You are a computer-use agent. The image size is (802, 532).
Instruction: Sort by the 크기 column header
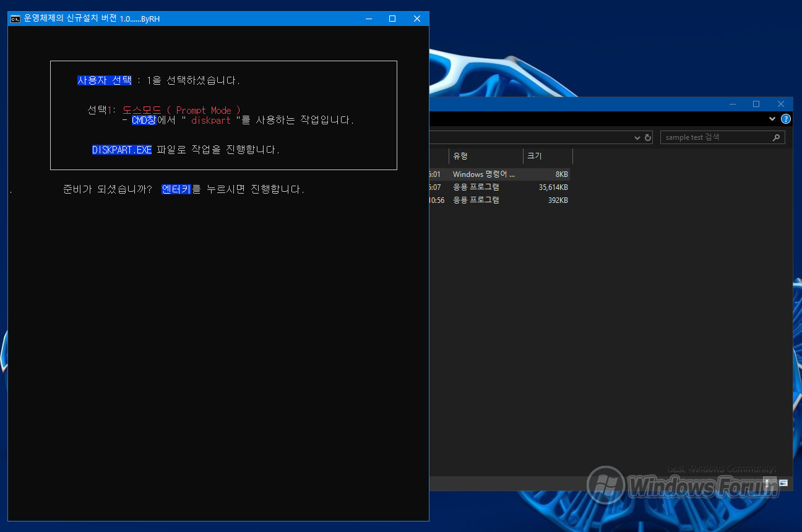click(x=548, y=156)
